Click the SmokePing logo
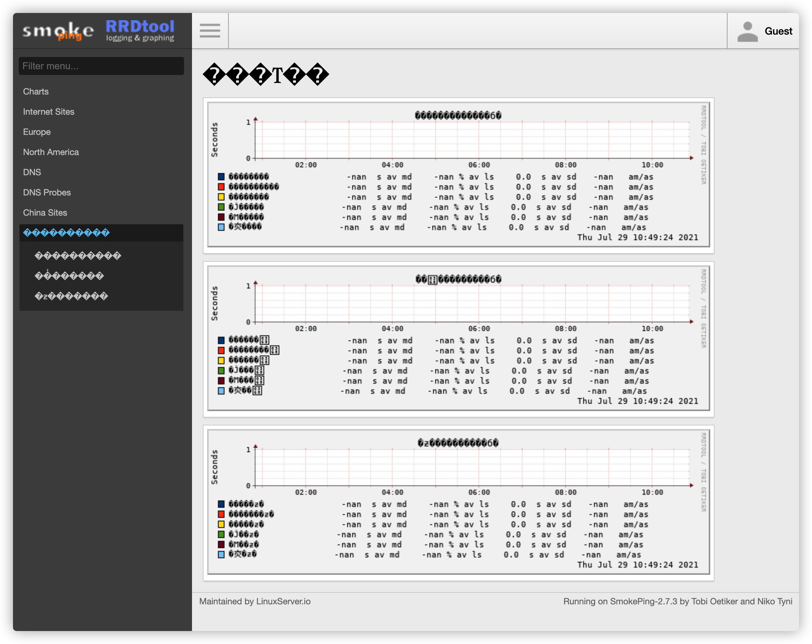 [58, 31]
